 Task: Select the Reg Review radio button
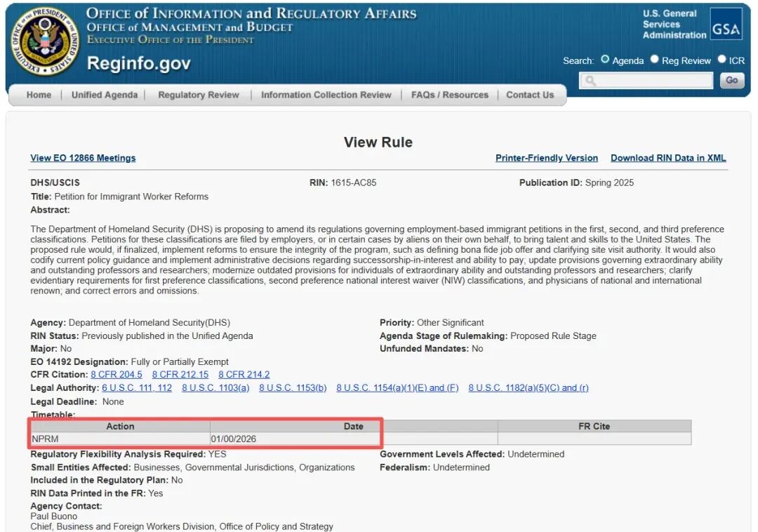coord(654,60)
